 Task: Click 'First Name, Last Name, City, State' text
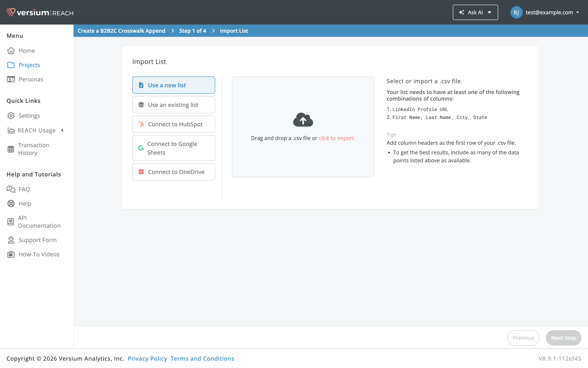click(440, 117)
